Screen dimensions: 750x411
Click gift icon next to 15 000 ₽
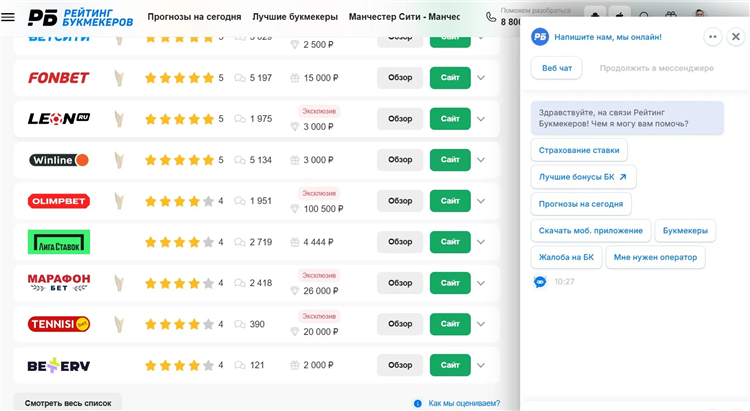[x=295, y=78]
